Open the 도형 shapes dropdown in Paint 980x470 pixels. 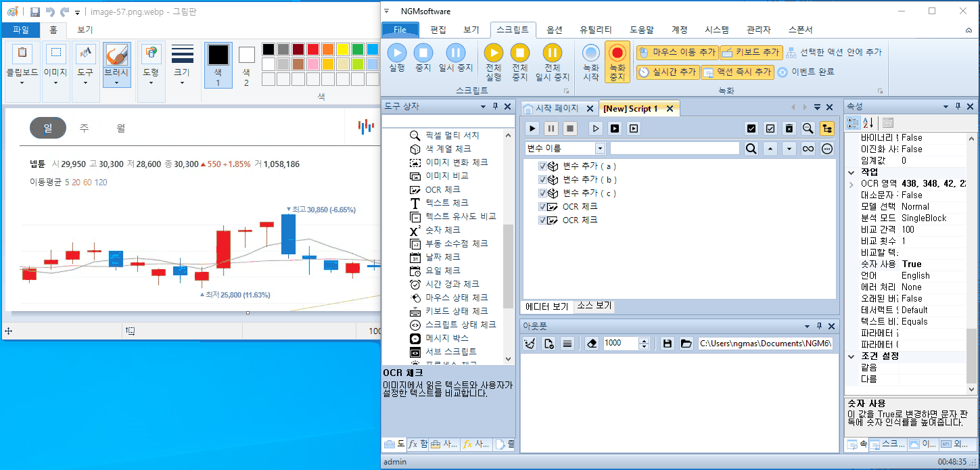click(151, 83)
